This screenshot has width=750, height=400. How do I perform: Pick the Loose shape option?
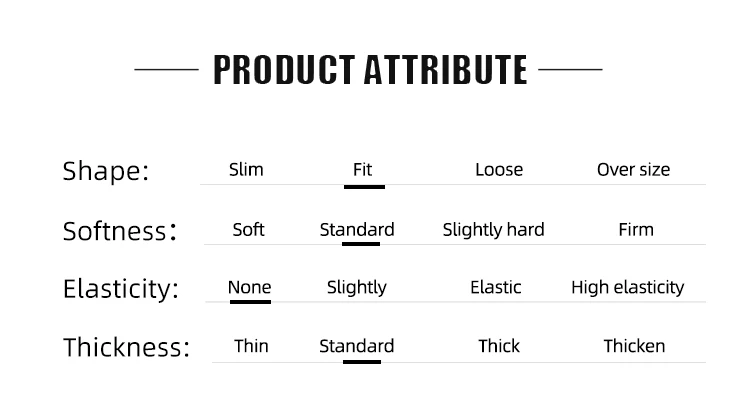[499, 169]
